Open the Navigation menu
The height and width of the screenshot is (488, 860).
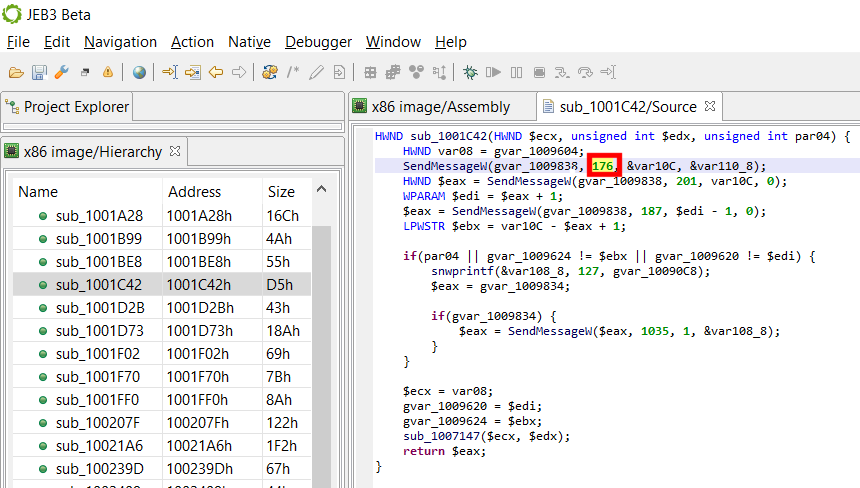coord(120,42)
